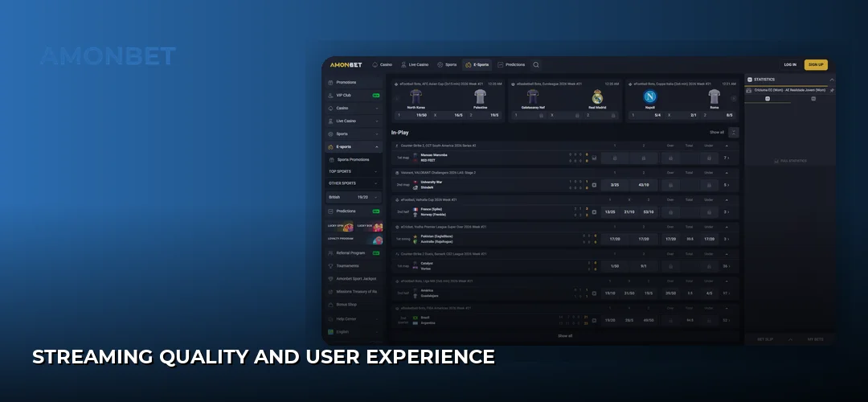Open live stream icon for University War match

point(594,185)
